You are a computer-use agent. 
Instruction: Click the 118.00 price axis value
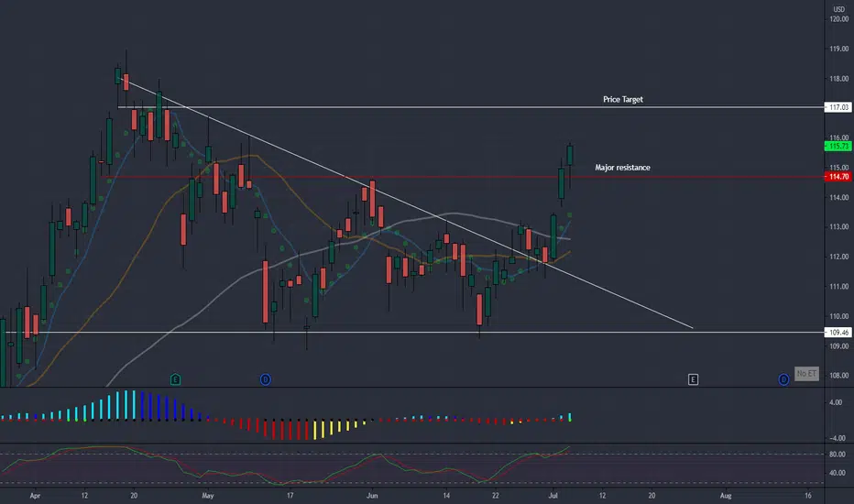tap(838, 79)
